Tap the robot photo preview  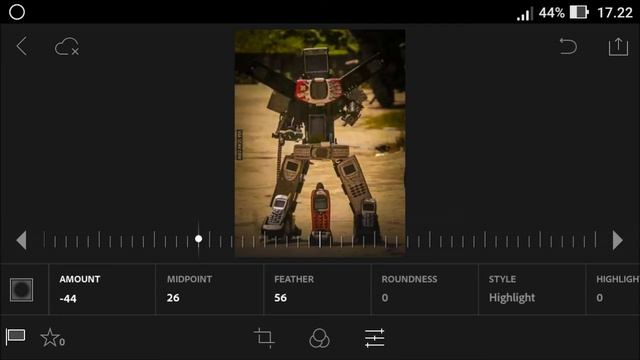[x=320, y=143]
